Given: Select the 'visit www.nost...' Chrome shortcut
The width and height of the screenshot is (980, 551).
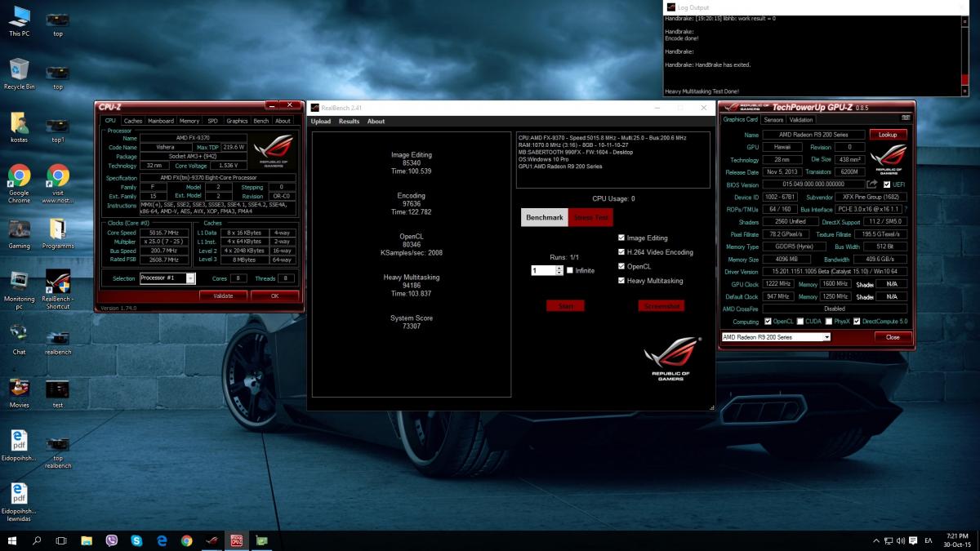Looking at the screenshot, I should point(57,184).
